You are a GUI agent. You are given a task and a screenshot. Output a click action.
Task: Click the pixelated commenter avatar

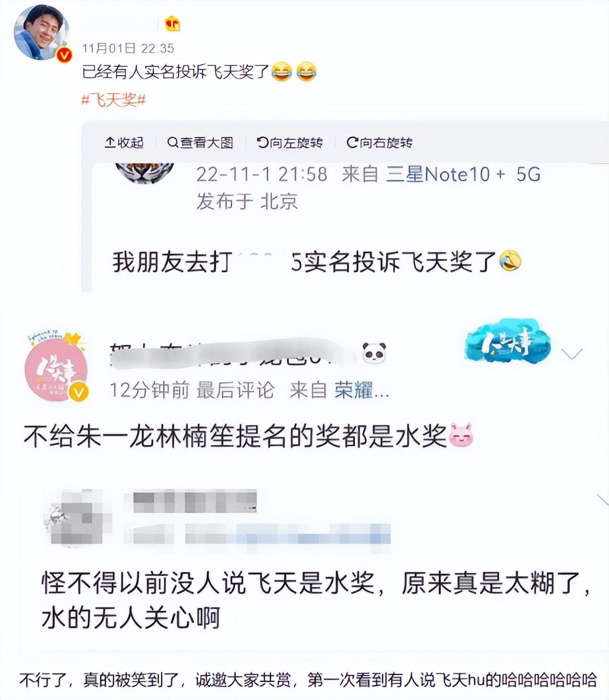click(79, 517)
